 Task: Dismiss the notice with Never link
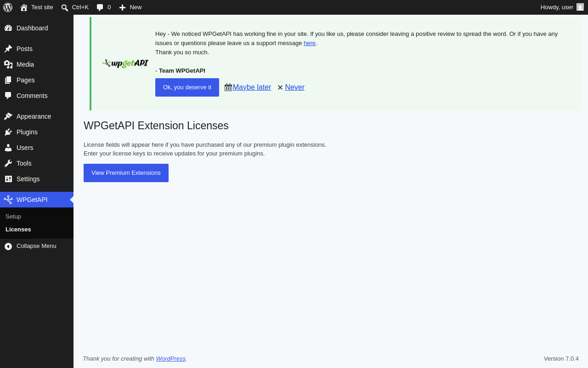(x=294, y=87)
